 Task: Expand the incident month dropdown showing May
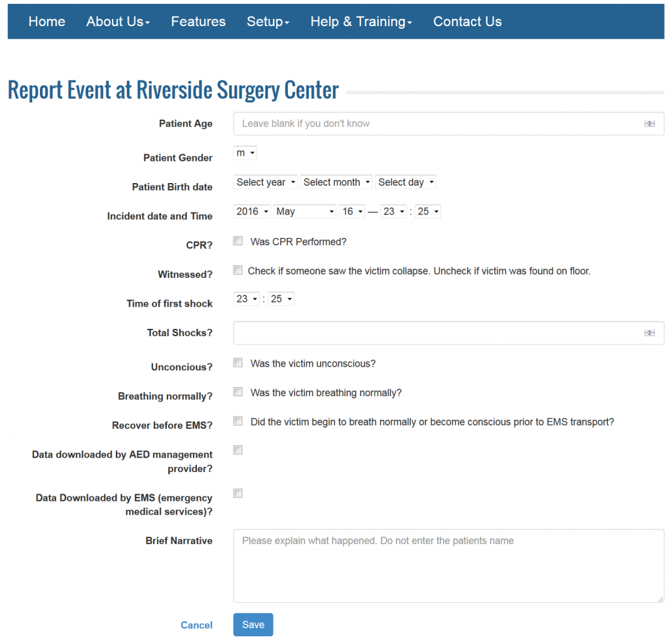pos(304,211)
